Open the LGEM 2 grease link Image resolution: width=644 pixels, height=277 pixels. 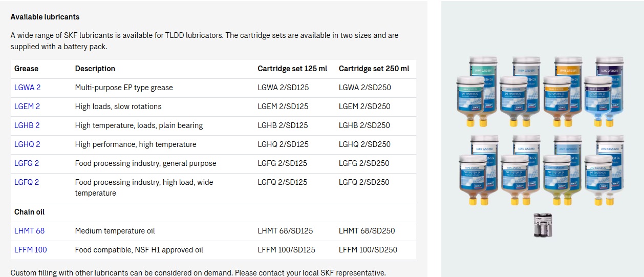[x=27, y=106]
